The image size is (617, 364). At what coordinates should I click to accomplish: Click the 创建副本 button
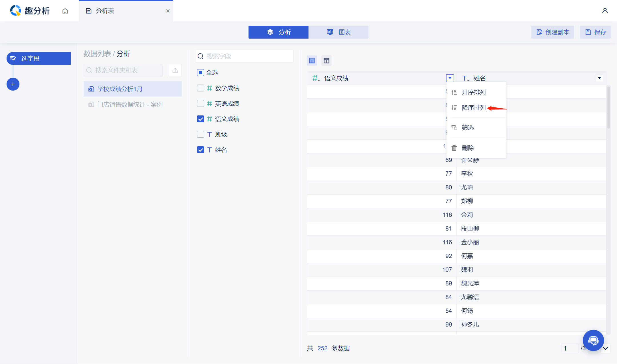552,32
